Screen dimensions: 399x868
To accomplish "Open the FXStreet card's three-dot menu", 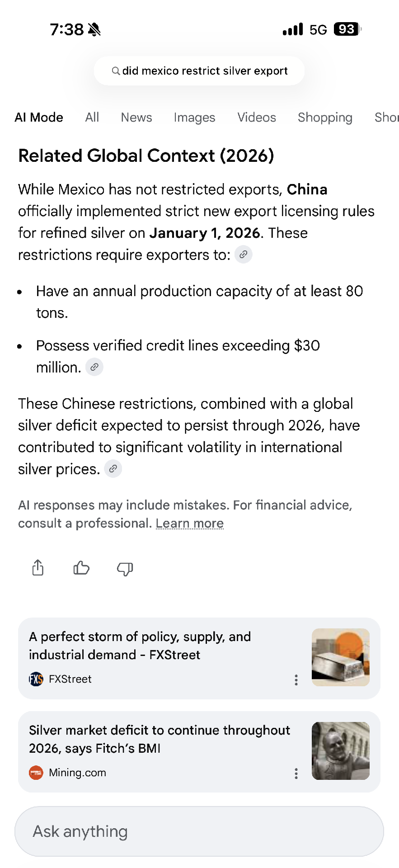I will click(296, 680).
